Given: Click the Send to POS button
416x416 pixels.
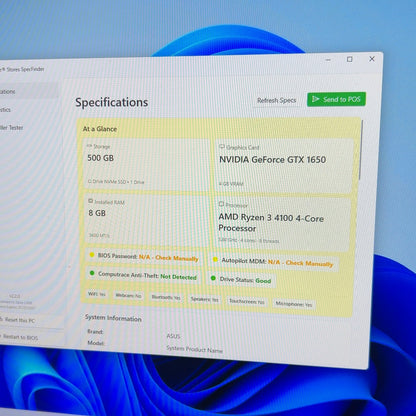Looking at the screenshot, I should pos(336,99).
